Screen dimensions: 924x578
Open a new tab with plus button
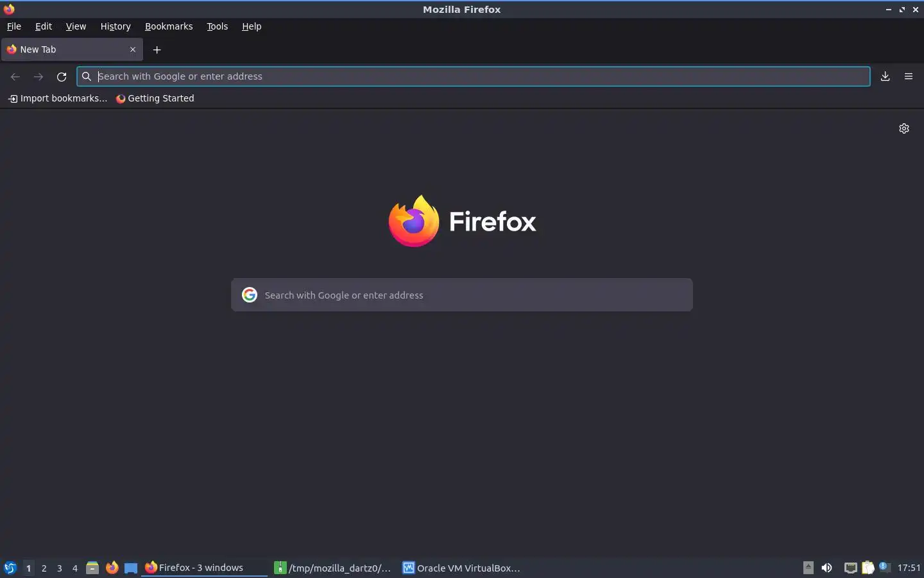click(x=157, y=49)
